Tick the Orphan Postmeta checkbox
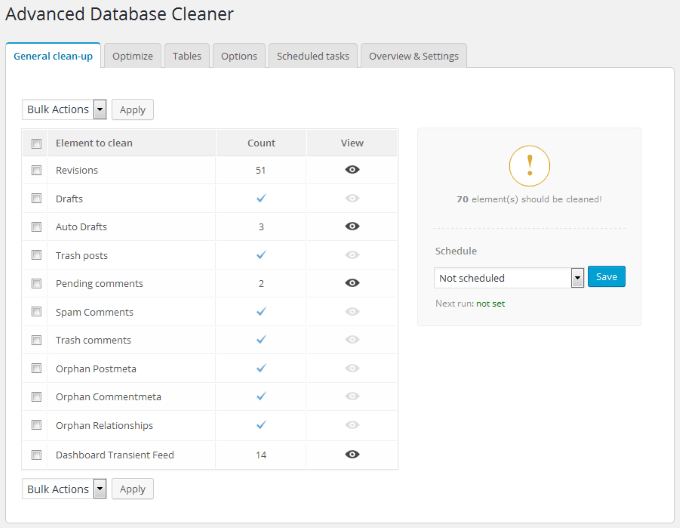680x528 pixels. 37,369
